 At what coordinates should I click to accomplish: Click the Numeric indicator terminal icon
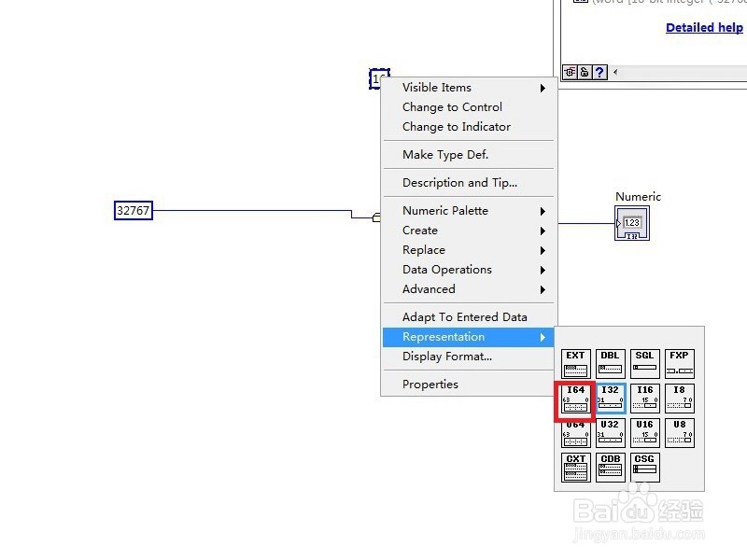coord(632,223)
